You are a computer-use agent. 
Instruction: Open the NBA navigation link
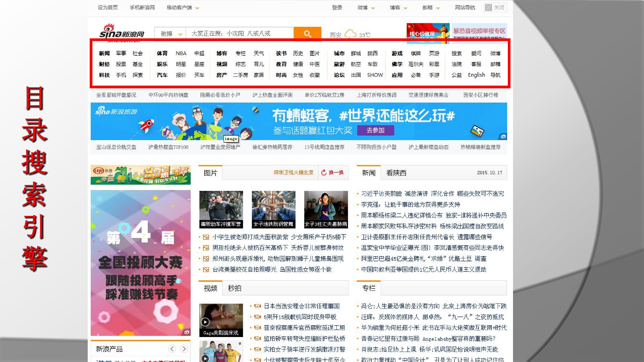pos(181,53)
